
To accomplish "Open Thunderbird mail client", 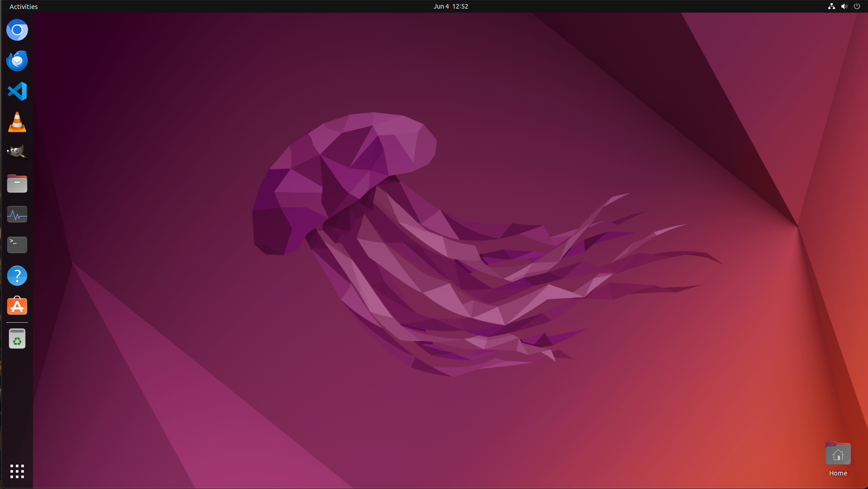I will click(x=17, y=61).
